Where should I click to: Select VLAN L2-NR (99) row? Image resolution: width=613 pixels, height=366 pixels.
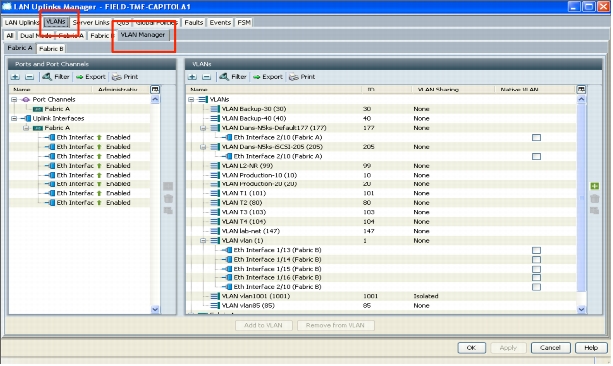[381, 166]
